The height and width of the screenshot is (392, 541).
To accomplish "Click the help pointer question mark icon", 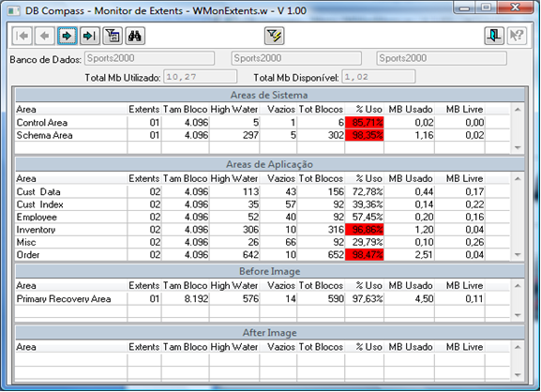I will coord(517,36).
